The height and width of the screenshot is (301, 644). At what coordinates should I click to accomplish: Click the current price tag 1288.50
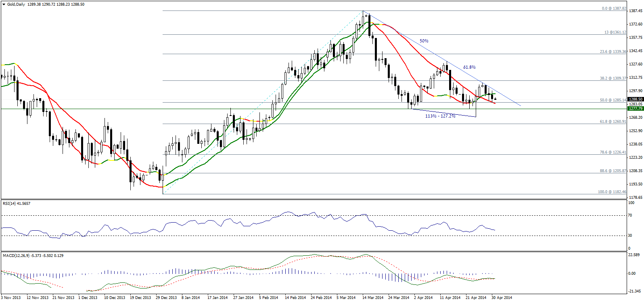coord(636,99)
